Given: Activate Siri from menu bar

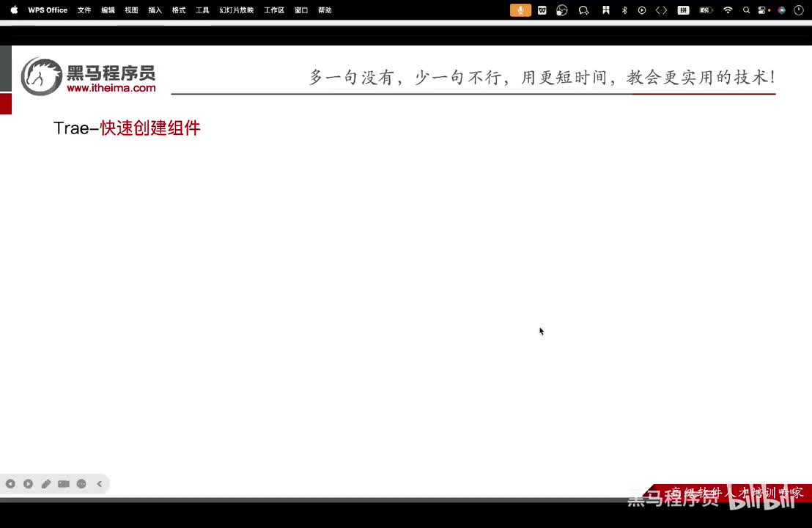Looking at the screenshot, I should click(782, 10).
